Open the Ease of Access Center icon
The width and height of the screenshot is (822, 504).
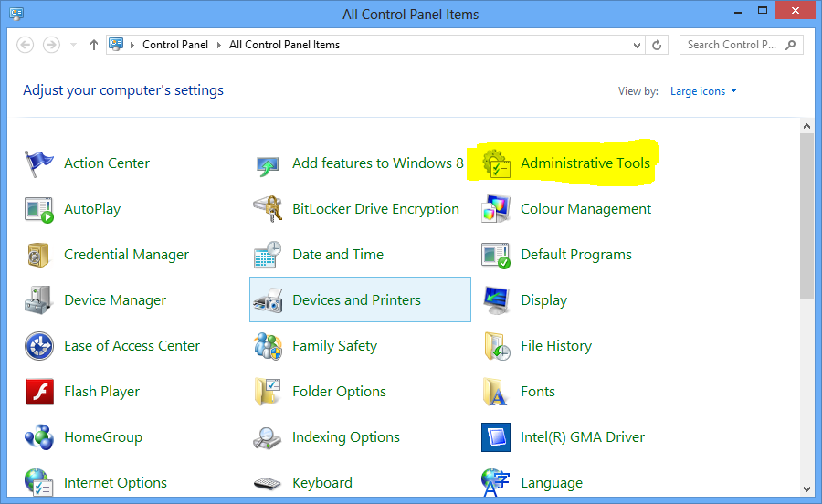(38, 346)
